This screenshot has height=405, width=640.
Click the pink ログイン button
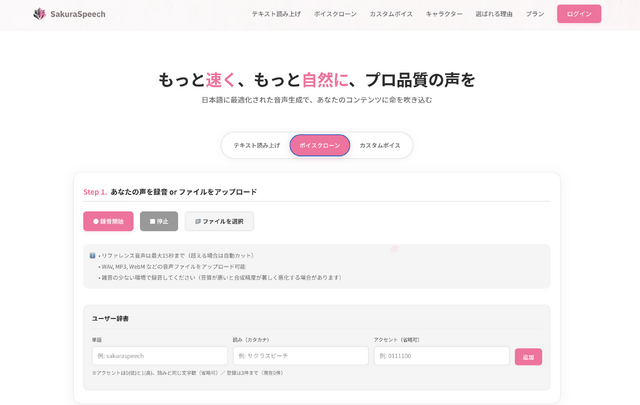(579, 14)
